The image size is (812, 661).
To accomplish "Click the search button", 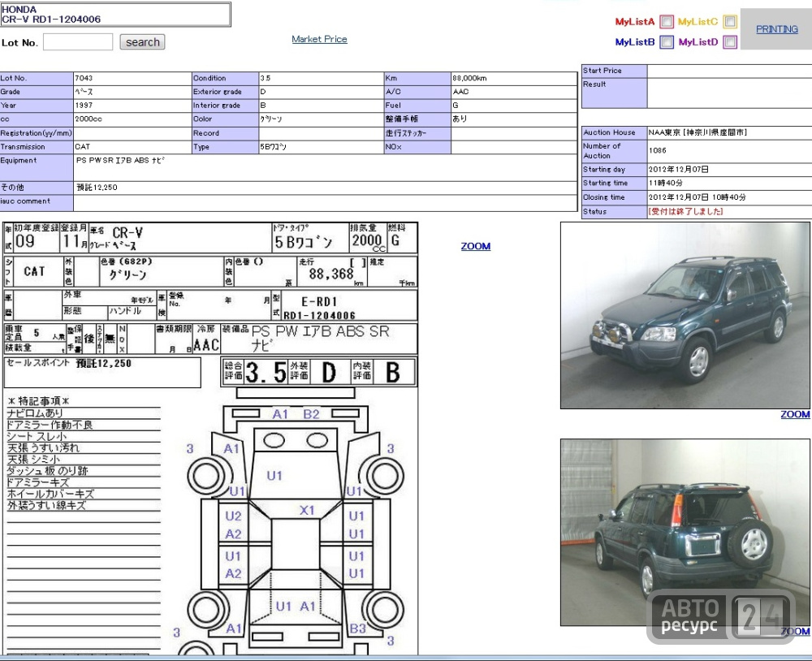I will click(142, 42).
